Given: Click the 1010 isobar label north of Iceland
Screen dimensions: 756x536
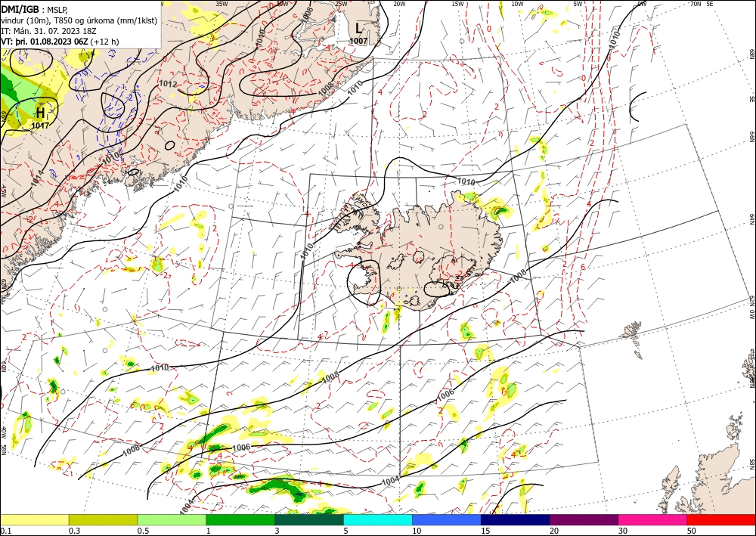Looking at the screenshot, I should (x=466, y=181).
